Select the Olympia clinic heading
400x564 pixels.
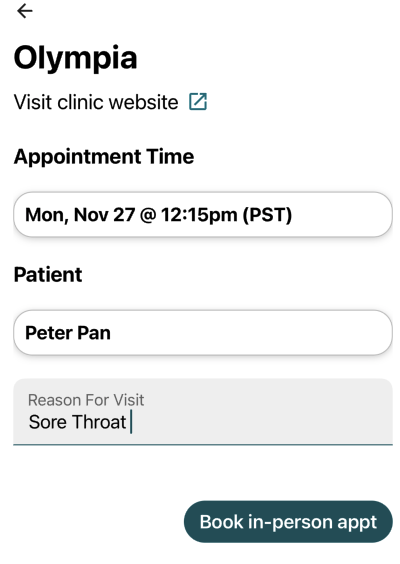pyautogui.click(x=76, y=58)
